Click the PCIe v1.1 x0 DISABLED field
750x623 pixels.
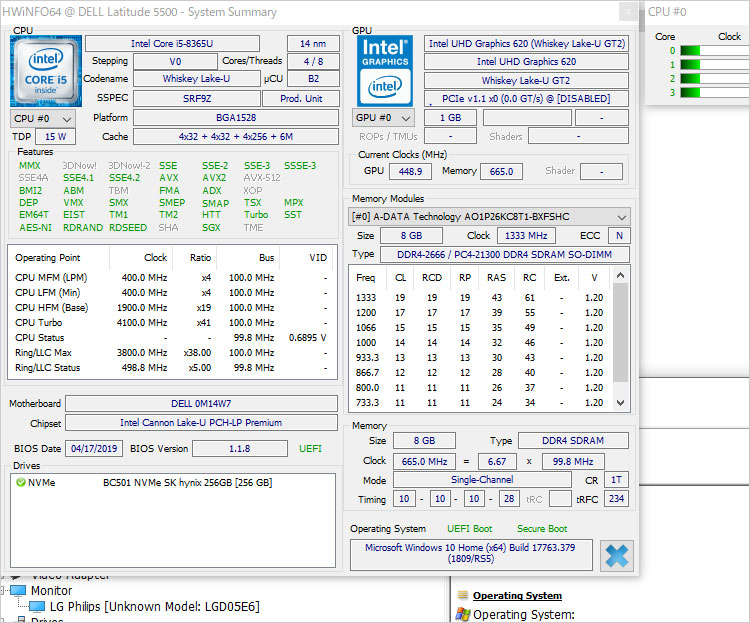pos(526,99)
